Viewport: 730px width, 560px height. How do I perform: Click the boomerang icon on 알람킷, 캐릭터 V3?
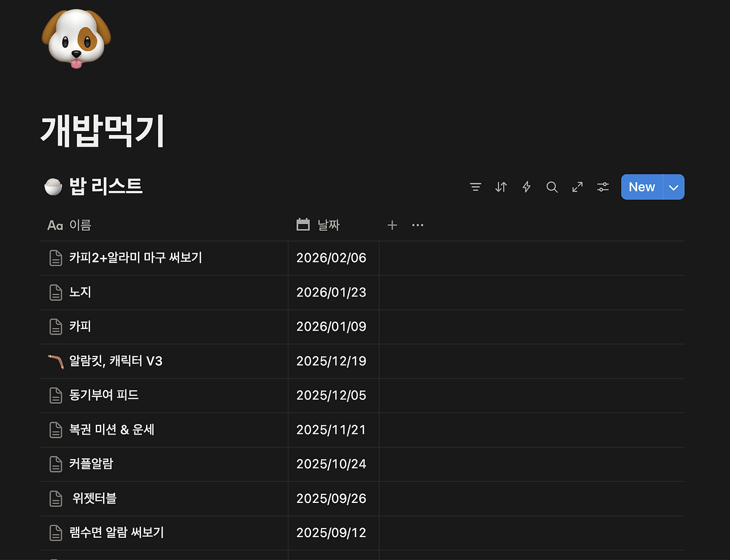(x=55, y=361)
